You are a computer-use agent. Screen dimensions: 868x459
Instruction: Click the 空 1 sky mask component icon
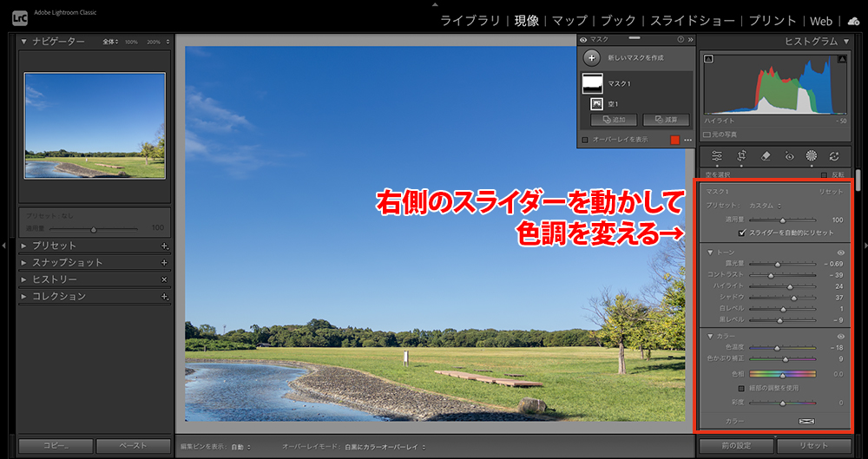(597, 103)
